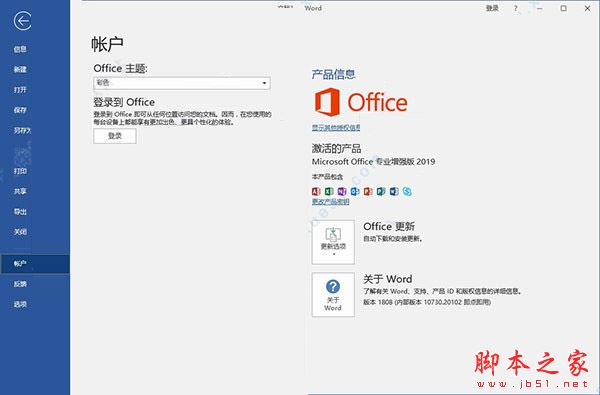Click the 登录 sign-in button under 登录到 Office
Viewport: 600px width, 395px height.
point(115,136)
